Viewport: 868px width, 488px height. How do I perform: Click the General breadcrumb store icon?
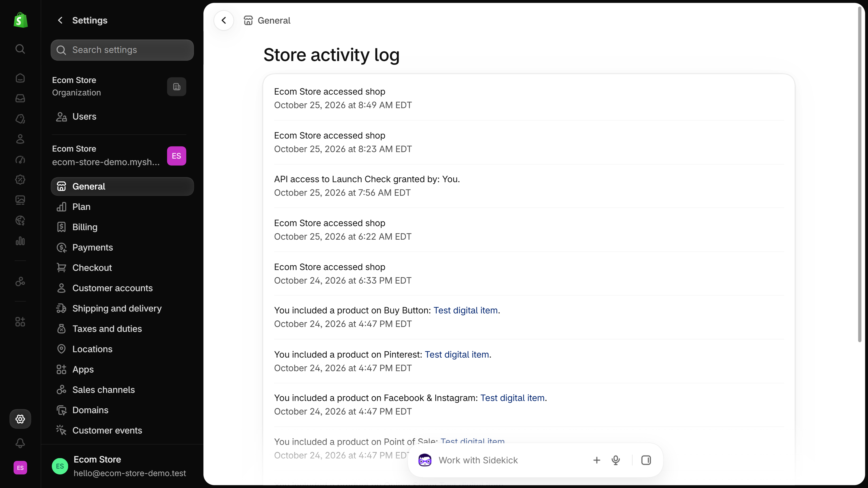point(248,21)
